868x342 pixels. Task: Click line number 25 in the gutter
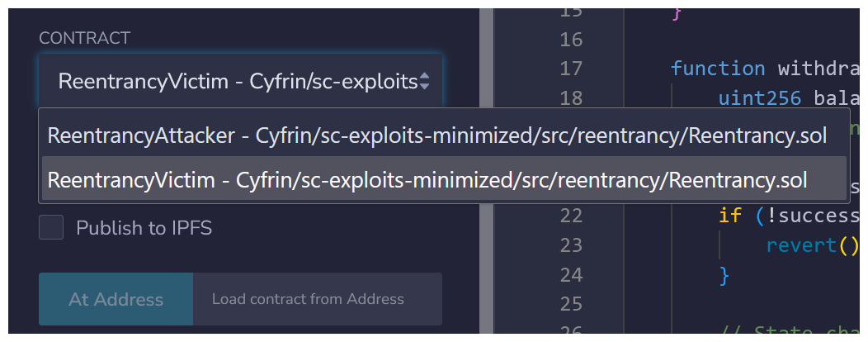[x=570, y=304]
